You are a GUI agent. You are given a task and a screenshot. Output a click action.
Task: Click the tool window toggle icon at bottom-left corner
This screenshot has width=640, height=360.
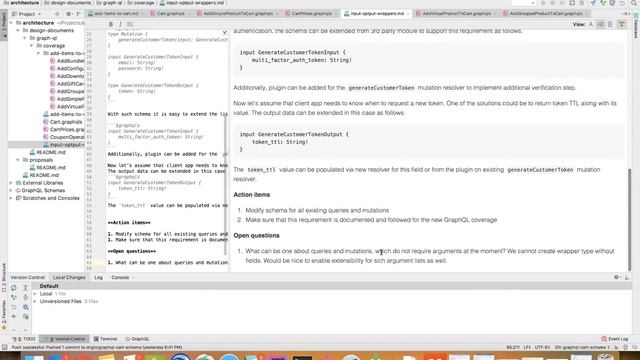[4, 347]
